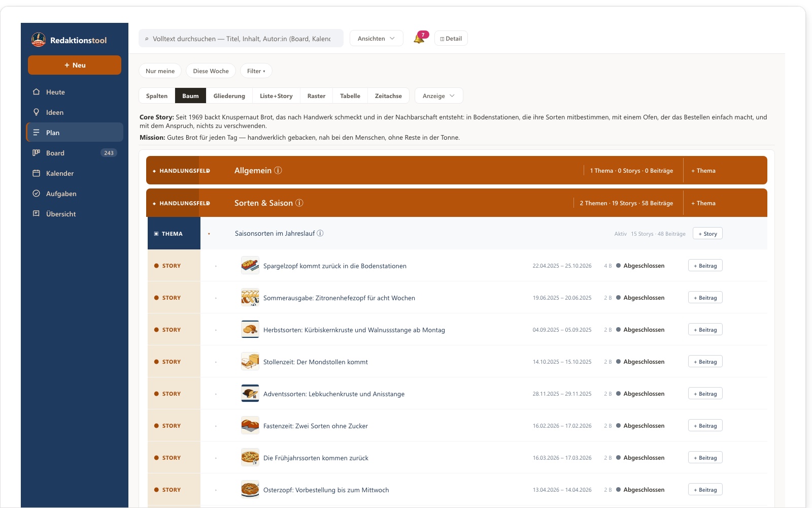Open story Herbstsorten: Kürbiskernkruste und Walnussstange
This screenshot has height=508, width=812.
point(354,330)
